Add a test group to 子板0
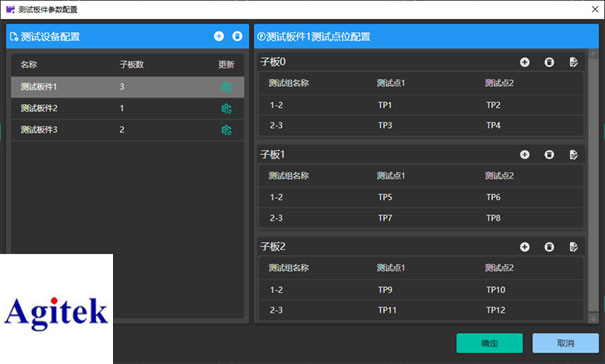 [525, 62]
